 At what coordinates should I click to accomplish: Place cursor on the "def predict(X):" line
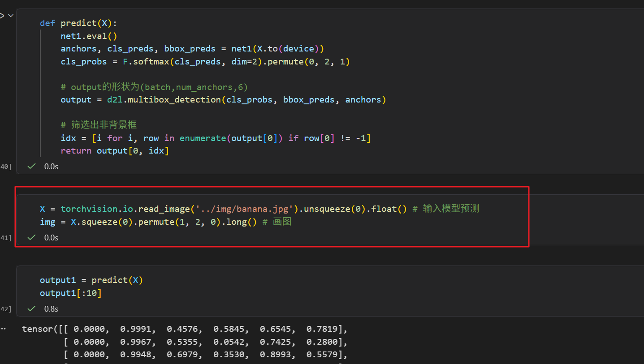click(78, 23)
